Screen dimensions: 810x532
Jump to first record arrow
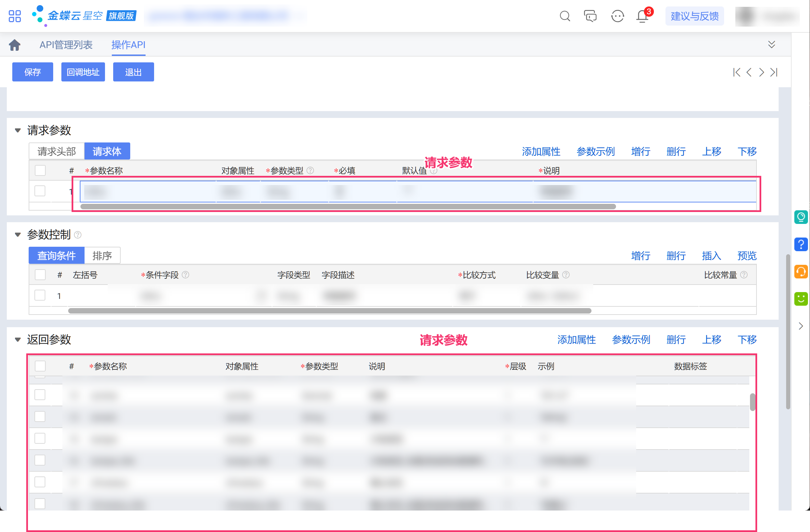click(736, 72)
